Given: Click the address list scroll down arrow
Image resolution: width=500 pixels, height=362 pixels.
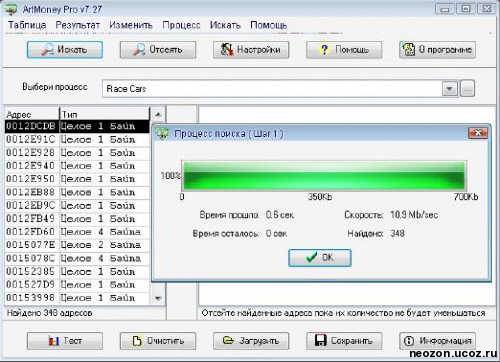Looking at the screenshot, I should 158,298.
